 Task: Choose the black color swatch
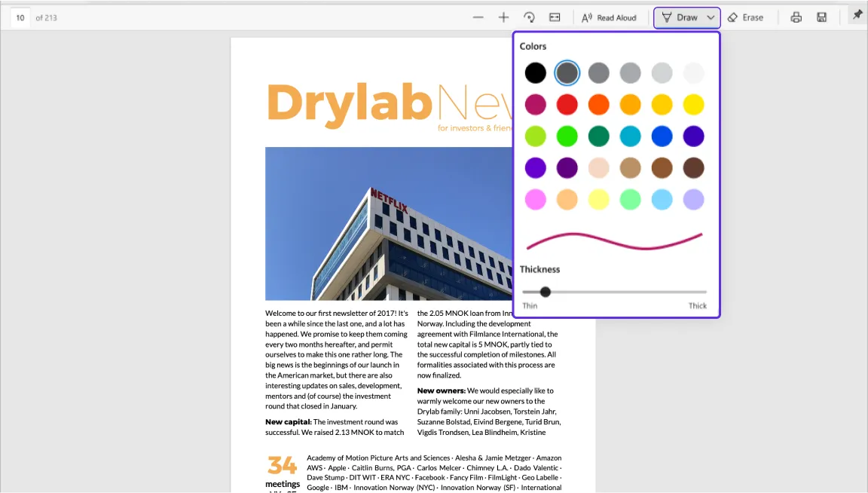click(535, 73)
